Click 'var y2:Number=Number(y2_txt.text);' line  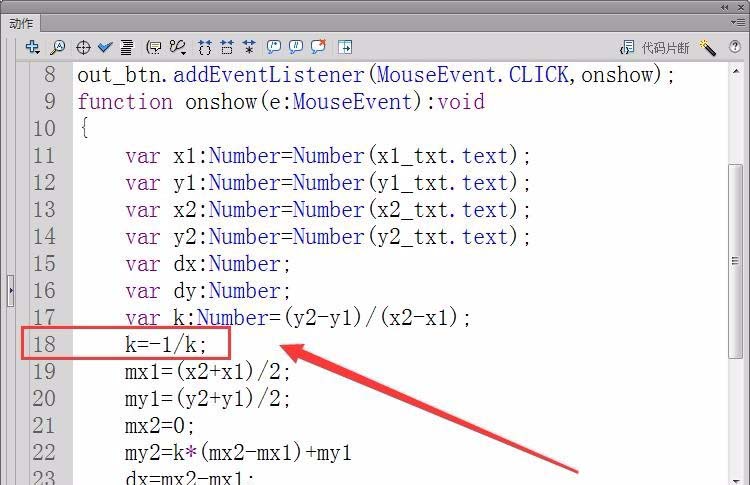(328, 236)
